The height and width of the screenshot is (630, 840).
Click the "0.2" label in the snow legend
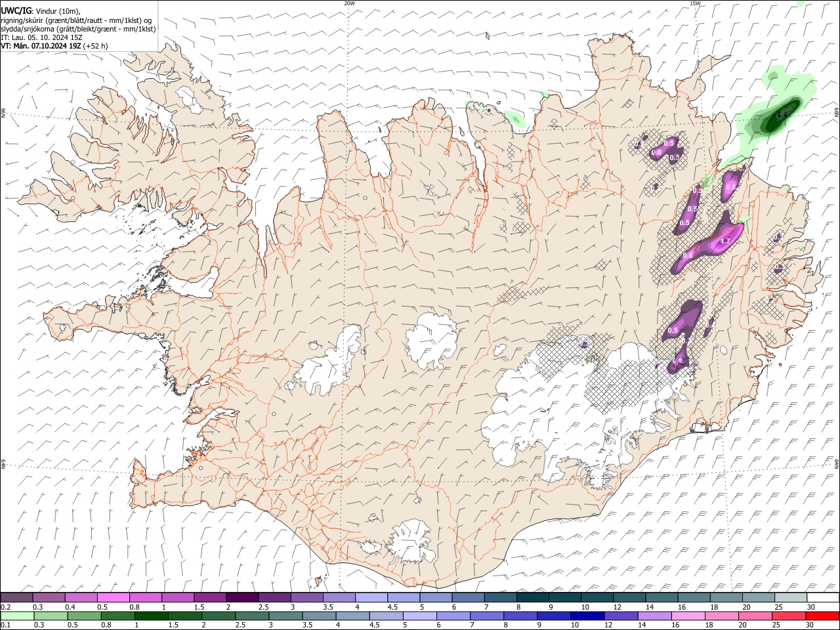[5, 607]
